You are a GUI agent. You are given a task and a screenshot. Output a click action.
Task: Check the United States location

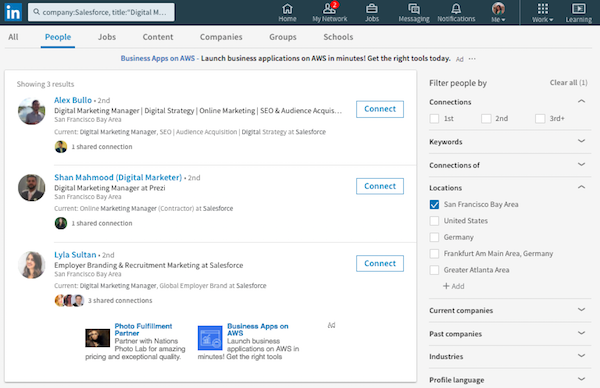pos(434,221)
